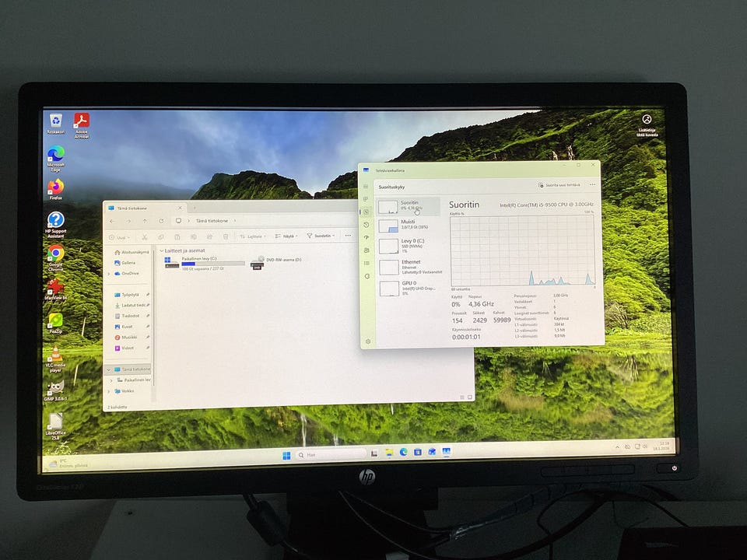Open the Windows Start menu
Image resolution: width=747 pixels, height=560 pixels.
click(x=286, y=456)
